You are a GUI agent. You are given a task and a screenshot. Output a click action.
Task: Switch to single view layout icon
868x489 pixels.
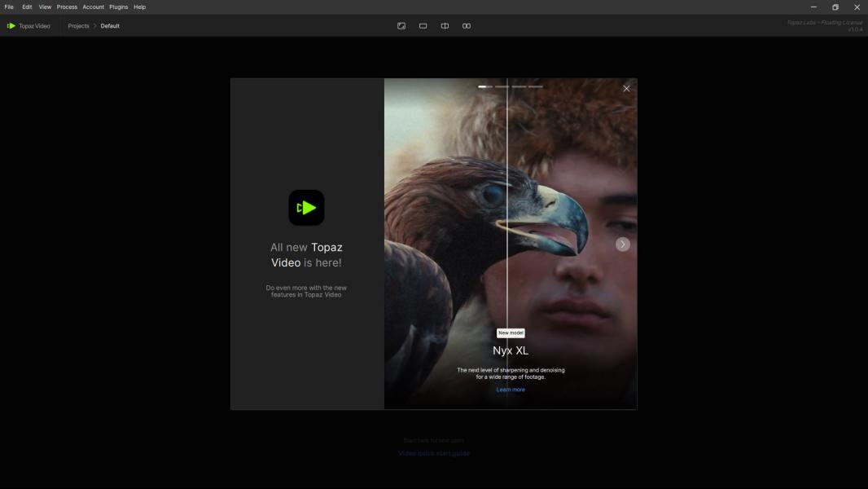click(423, 26)
